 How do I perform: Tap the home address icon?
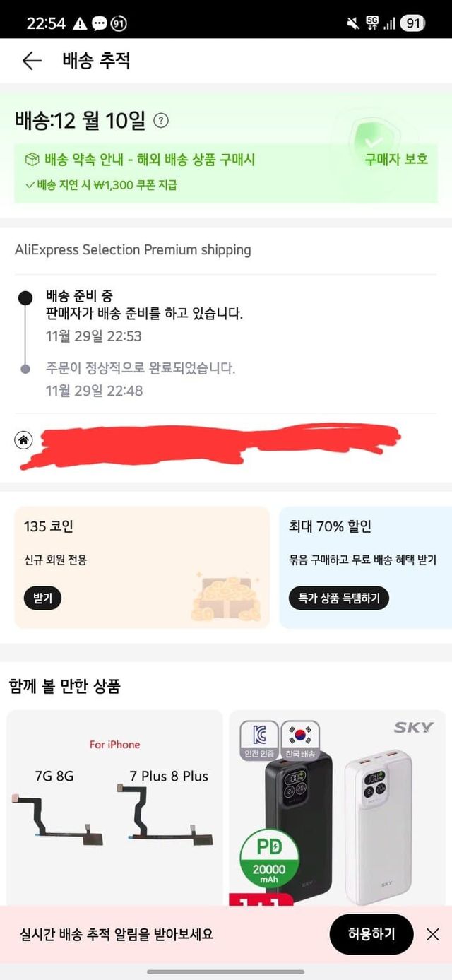[23, 440]
